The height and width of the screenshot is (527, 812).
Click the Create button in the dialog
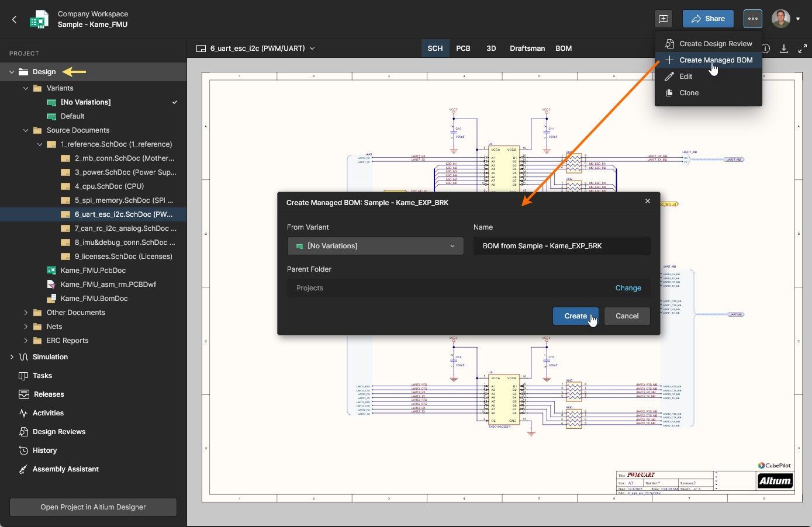(x=575, y=316)
